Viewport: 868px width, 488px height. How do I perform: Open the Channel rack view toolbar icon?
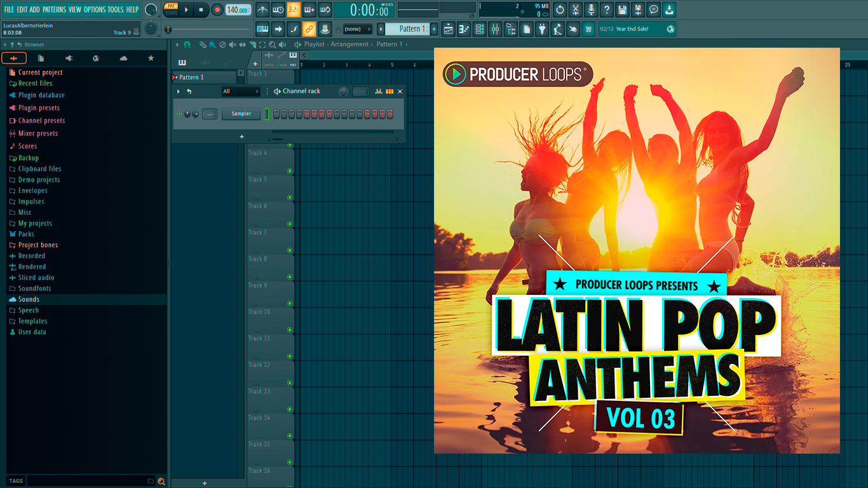click(x=480, y=29)
